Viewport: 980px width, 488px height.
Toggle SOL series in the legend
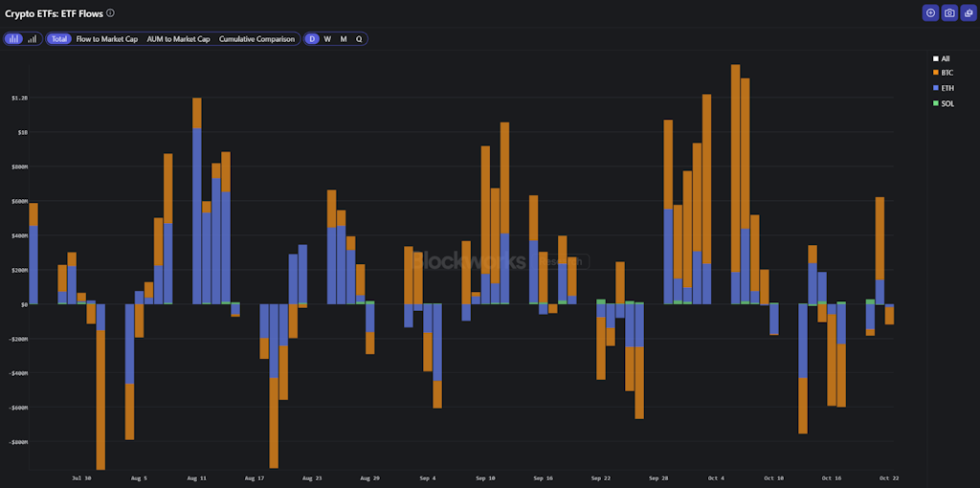[947, 103]
